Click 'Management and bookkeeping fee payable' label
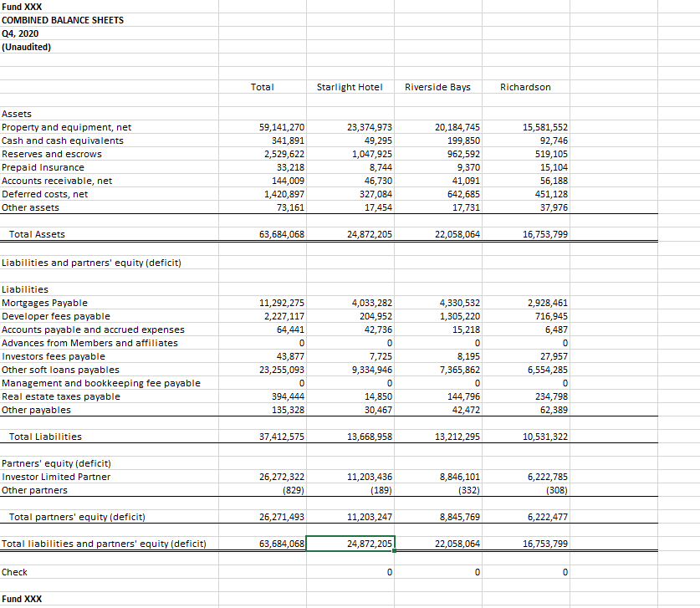The image size is (700, 608). pos(101,384)
